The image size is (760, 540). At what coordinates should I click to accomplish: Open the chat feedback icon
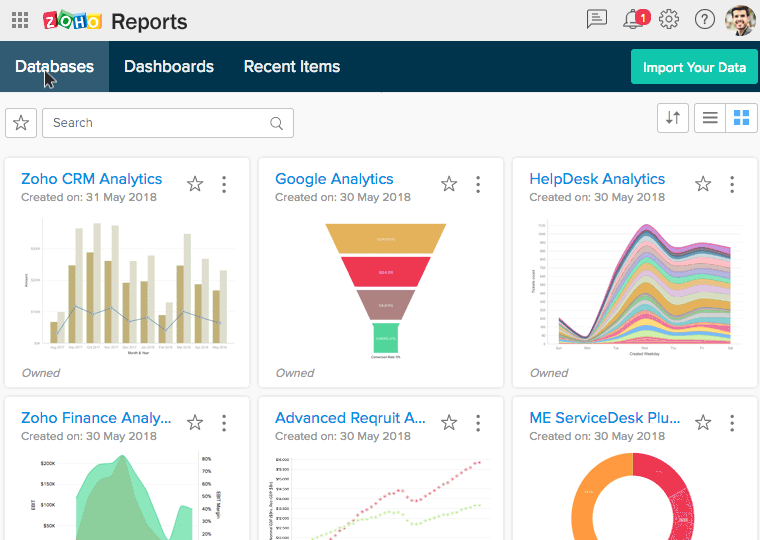[x=597, y=19]
